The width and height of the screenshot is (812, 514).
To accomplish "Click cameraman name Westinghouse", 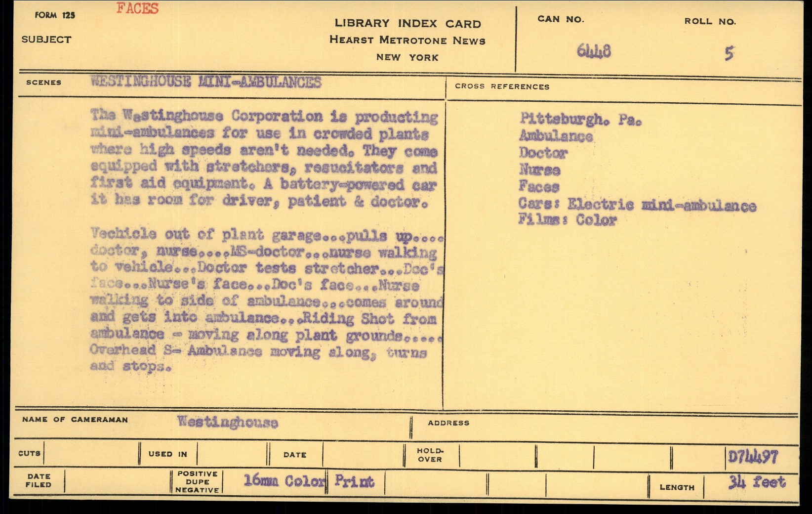I will point(227,422).
